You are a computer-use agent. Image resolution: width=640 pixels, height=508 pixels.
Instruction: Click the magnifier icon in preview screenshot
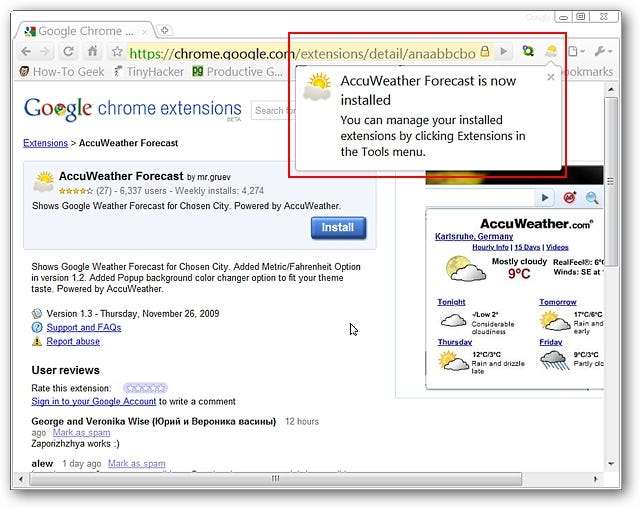(592, 198)
